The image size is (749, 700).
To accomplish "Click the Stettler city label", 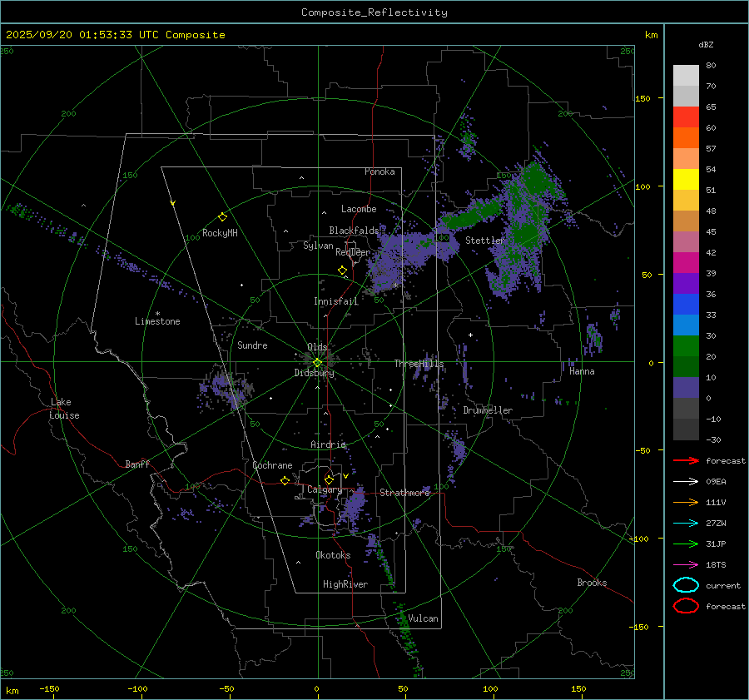I will pos(484,241).
